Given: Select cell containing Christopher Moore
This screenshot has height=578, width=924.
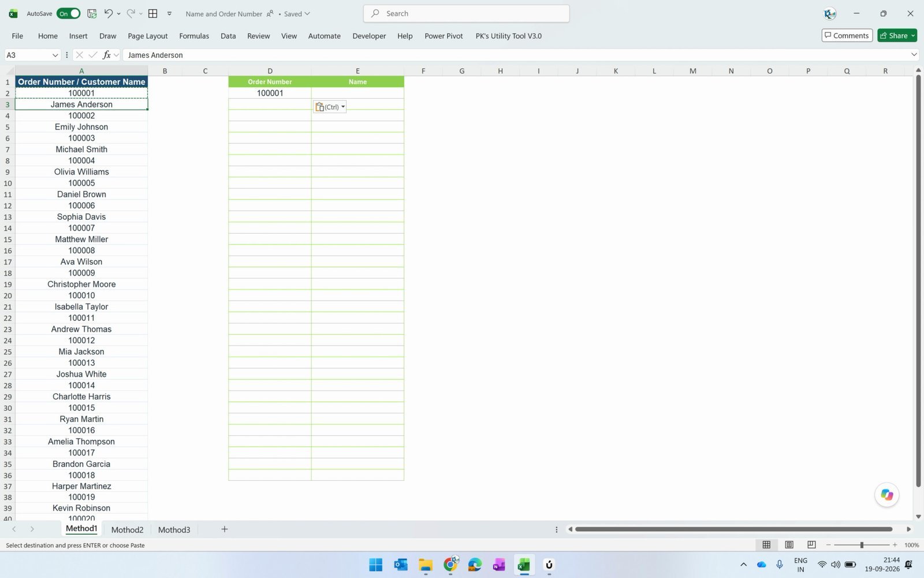Looking at the screenshot, I should (x=81, y=284).
